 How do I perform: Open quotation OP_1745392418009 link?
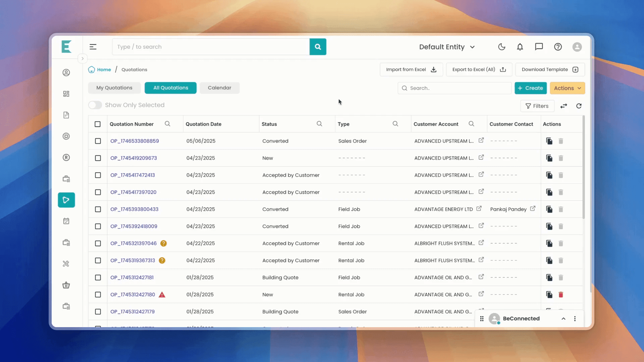click(134, 226)
